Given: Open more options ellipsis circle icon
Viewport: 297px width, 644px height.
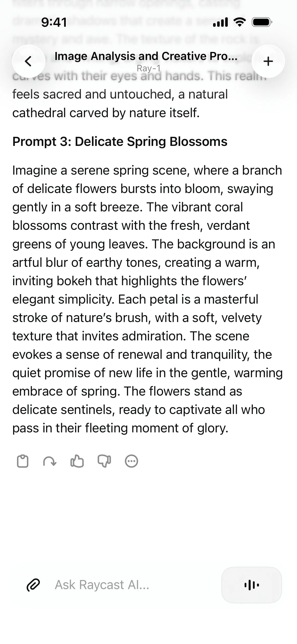Looking at the screenshot, I should pos(131,461).
